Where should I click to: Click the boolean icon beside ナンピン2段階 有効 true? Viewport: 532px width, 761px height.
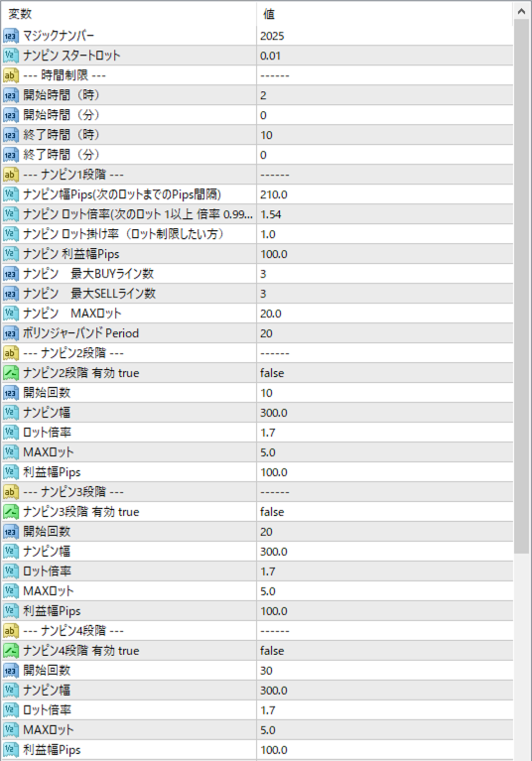point(11,373)
